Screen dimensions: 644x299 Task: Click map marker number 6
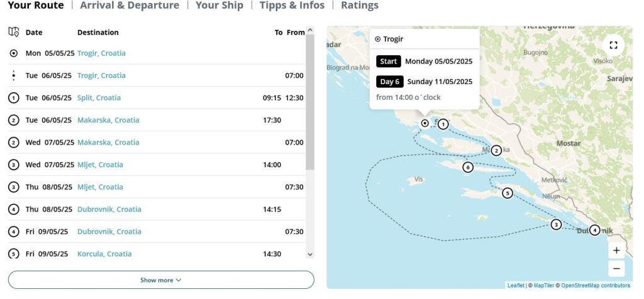coord(467,167)
